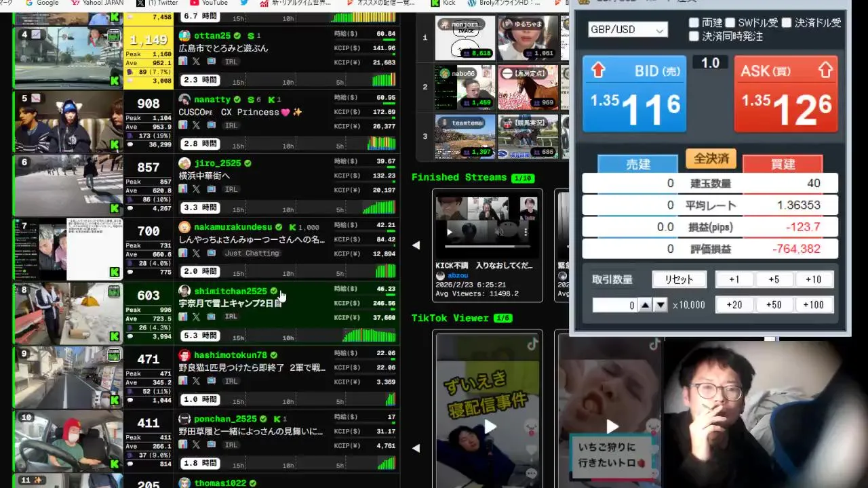This screenshot has height=488, width=868.
Task: Open the nanatty channel name
Action: point(212,100)
